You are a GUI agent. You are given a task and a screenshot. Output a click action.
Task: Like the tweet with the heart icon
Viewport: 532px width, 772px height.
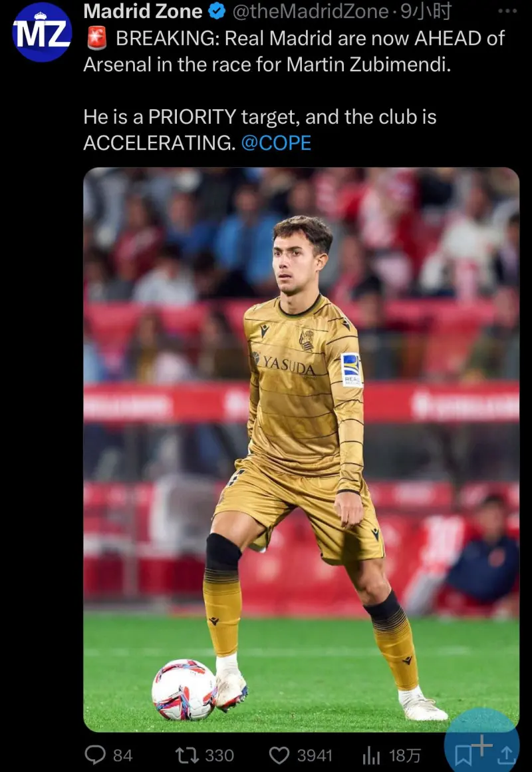[x=279, y=755]
